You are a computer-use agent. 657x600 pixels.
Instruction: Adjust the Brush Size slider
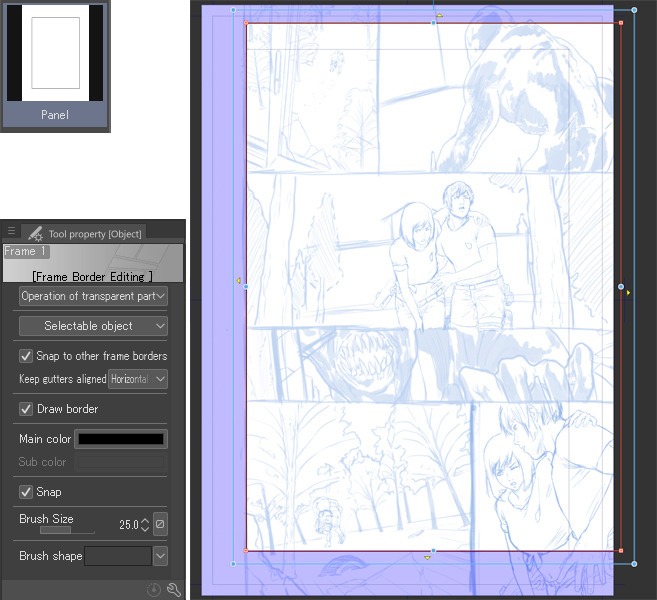click(x=67, y=530)
